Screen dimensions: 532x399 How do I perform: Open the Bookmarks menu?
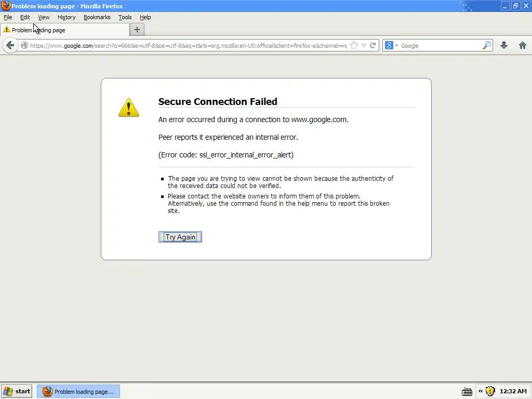(97, 17)
